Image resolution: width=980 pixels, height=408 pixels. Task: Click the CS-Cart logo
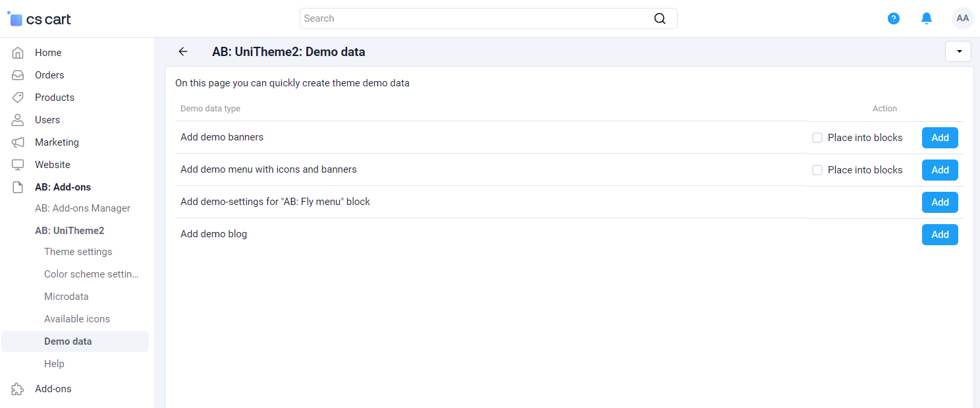coord(40,19)
